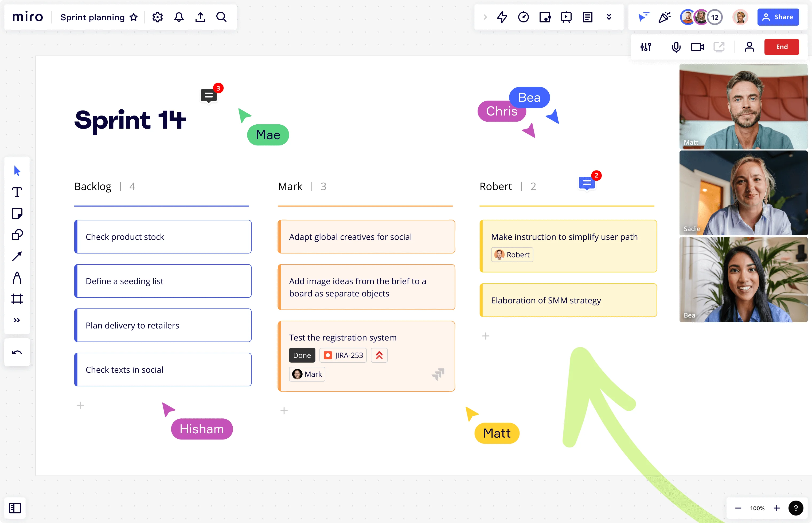Click the share screen icon in toolbar
This screenshot has height=523, width=812.
(720, 47)
